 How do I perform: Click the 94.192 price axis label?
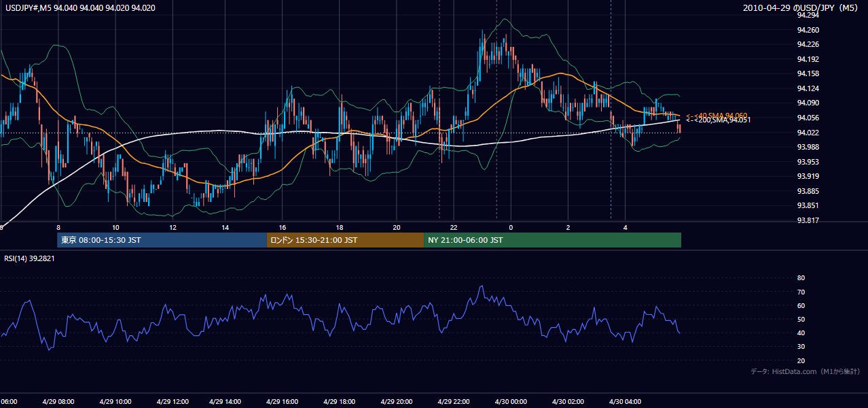click(808, 59)
